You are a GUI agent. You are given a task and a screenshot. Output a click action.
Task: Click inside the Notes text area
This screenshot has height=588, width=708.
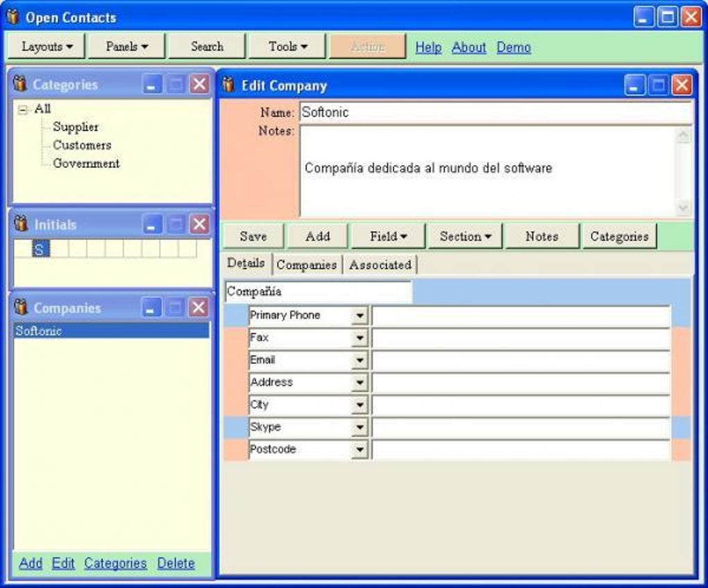[487, 171]
